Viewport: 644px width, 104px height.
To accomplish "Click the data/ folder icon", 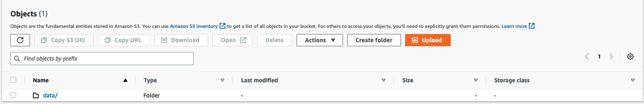I will pos(36,95).
